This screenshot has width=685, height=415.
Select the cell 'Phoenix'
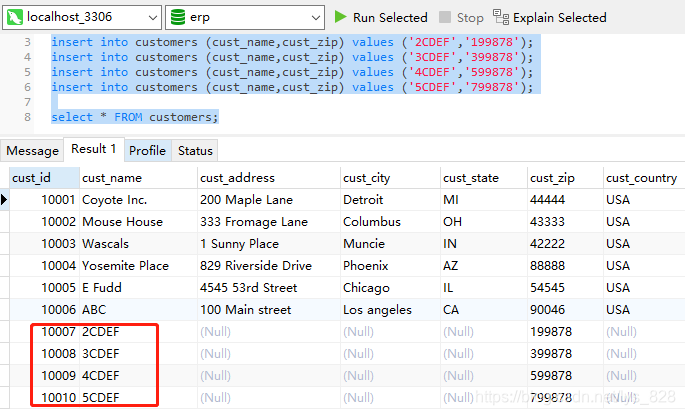(x=390, y=266)
